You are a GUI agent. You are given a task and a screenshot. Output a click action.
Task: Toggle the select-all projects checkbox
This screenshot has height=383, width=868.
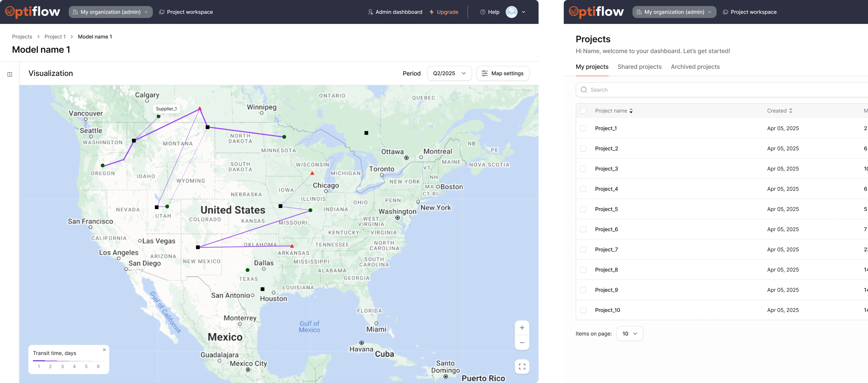(583, 111)
